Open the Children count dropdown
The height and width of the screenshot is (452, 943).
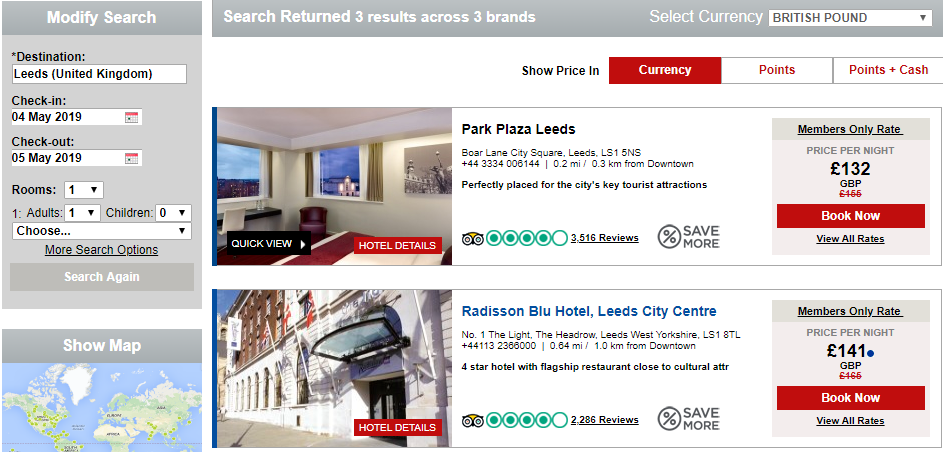[x=173, y=213]
